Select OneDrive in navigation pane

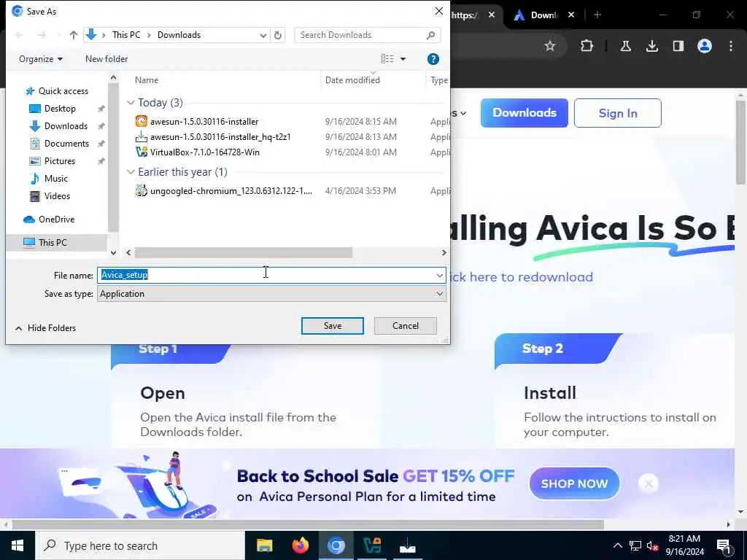56,219
